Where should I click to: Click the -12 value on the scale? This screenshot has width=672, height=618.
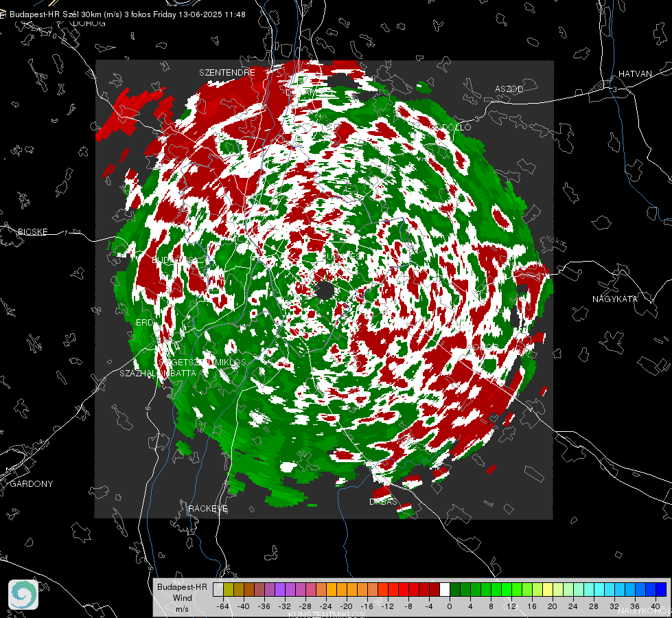coord(387,606)
